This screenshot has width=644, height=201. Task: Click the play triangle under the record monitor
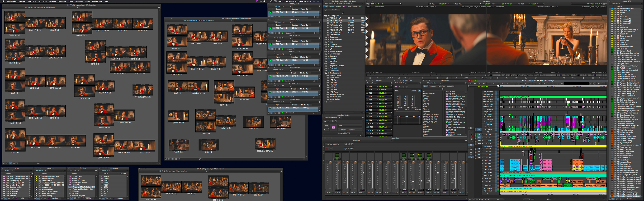pos(550,78)
